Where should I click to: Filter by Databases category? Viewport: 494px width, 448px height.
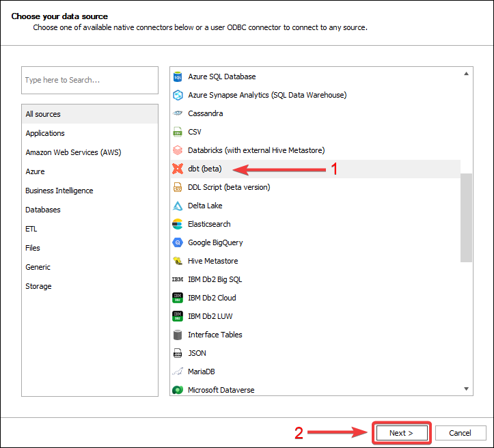tap(43, 210)
